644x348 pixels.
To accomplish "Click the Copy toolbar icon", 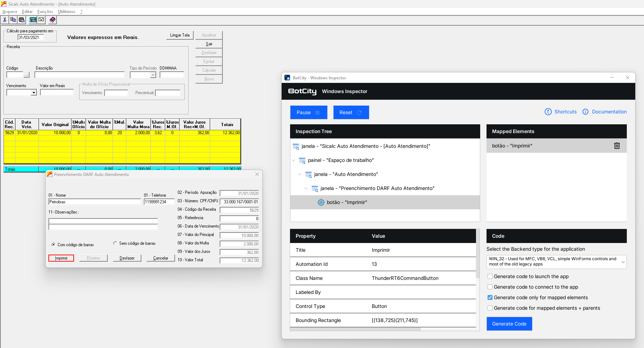I will coord(13,20).
